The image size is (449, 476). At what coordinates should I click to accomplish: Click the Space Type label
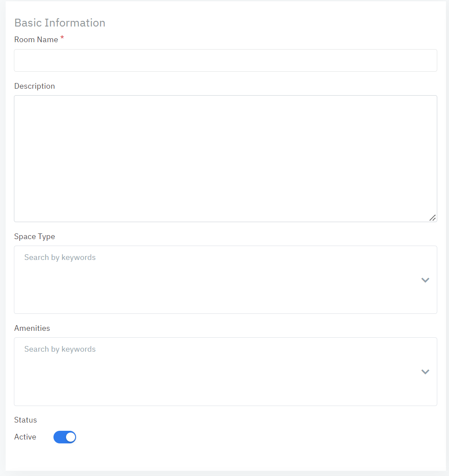tap(34, 236)
